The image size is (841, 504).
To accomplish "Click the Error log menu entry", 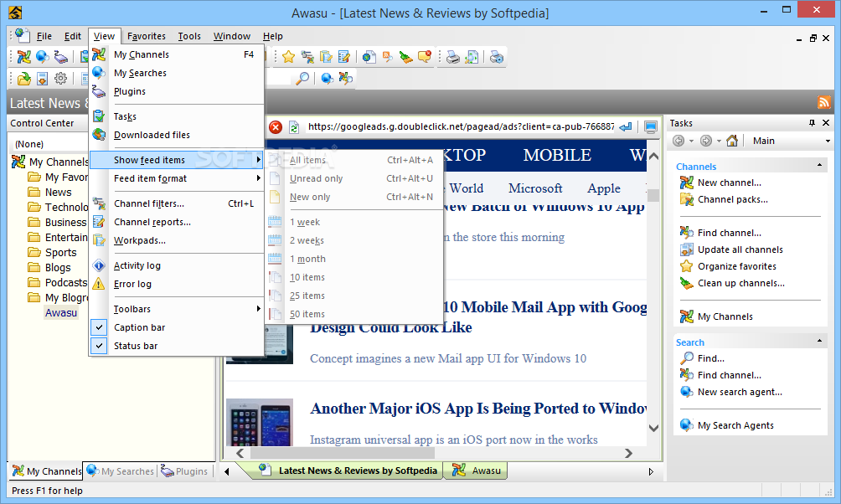I will coord(177,284).
